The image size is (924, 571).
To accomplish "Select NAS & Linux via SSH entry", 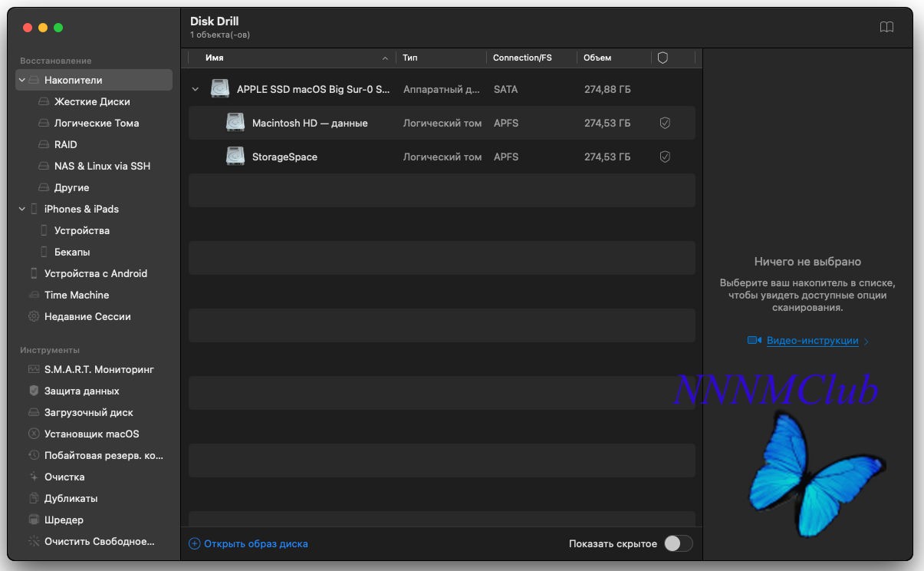I will (x=103, y=166).
